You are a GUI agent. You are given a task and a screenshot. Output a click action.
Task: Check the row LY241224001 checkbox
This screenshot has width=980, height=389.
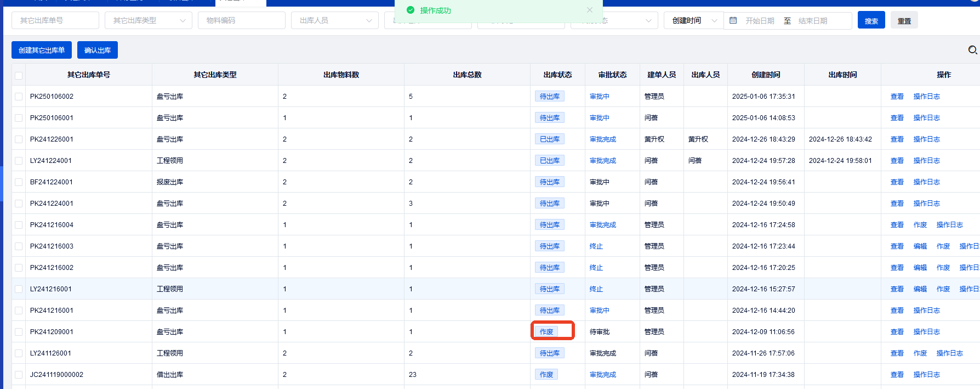point(19,161)
